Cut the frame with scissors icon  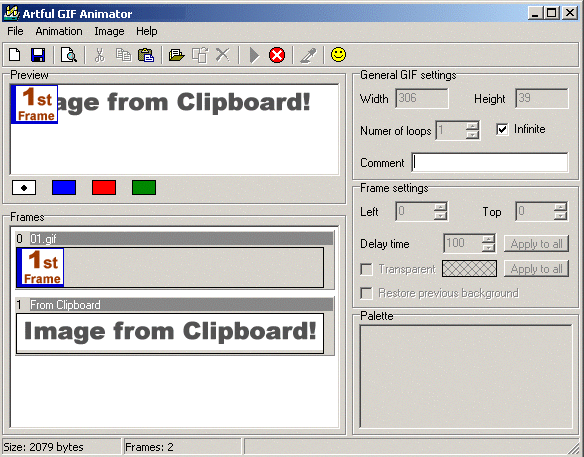click(x=99, y=55)
